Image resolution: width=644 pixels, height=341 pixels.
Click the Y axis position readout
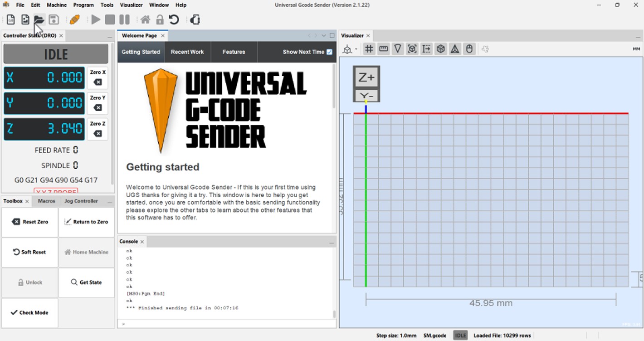pyautogui.click(x=44, y=103)
